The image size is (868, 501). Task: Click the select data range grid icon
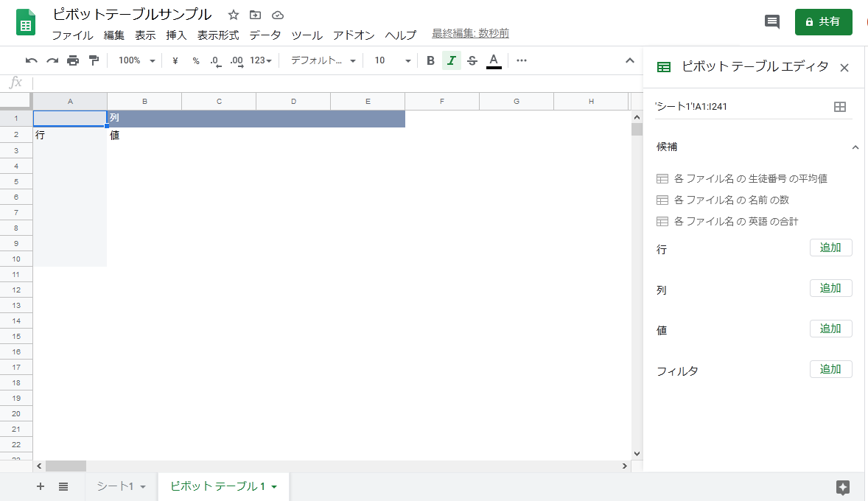point(839,107)
